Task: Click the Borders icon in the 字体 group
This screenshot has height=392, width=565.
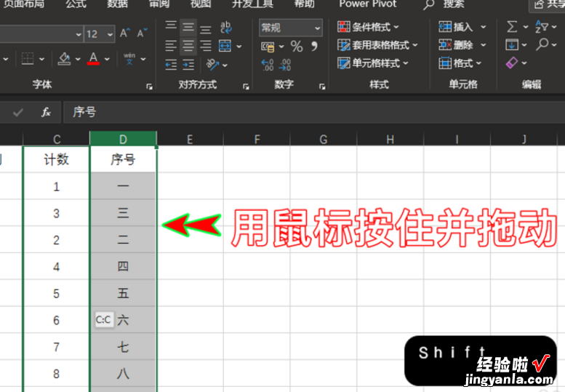Action: tap(28, 59)
